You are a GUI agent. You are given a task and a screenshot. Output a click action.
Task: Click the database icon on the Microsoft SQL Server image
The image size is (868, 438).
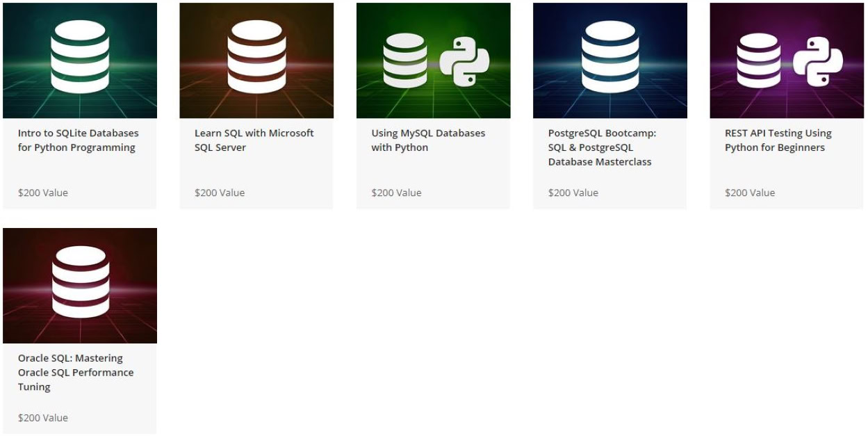[x=256, y=57]
